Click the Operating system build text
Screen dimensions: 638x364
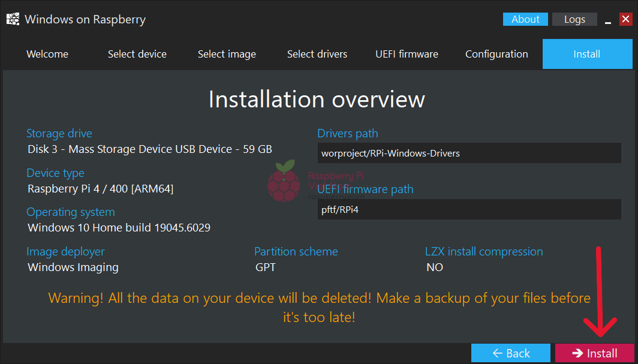(x=119, y=228)
